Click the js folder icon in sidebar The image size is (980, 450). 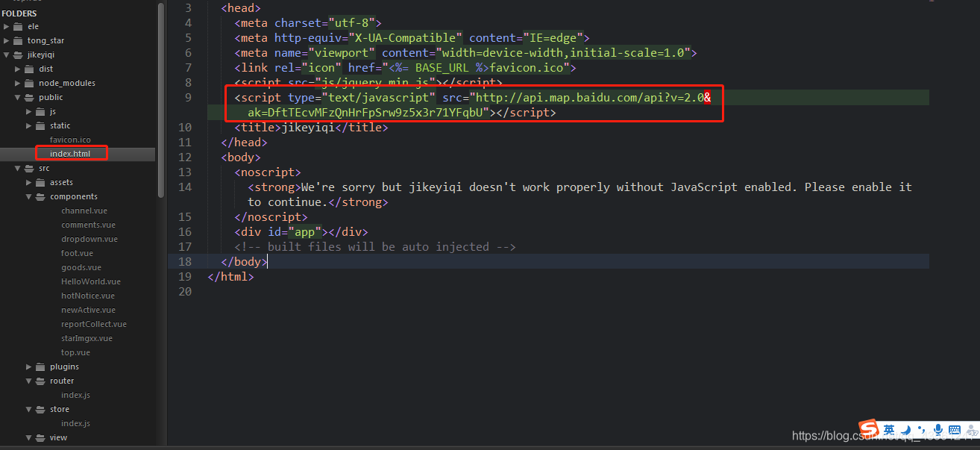pyautogui.click(x=40, y=111)
